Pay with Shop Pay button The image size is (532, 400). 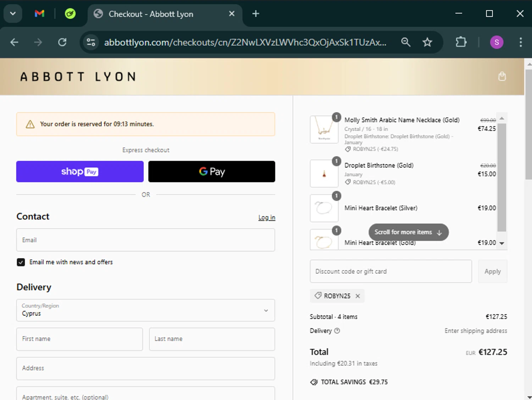click(80, 171)
